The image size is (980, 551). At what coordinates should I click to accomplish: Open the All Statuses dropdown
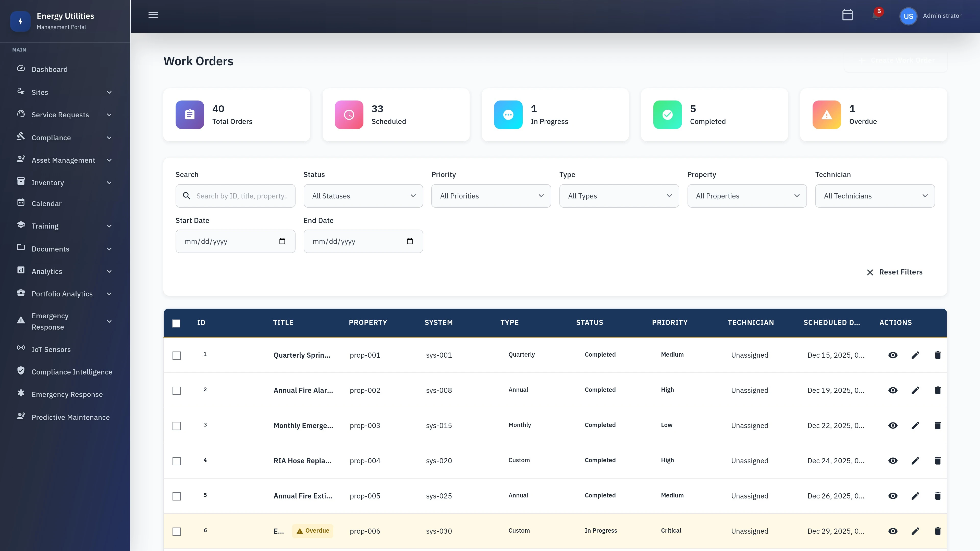tap(363, 195)
